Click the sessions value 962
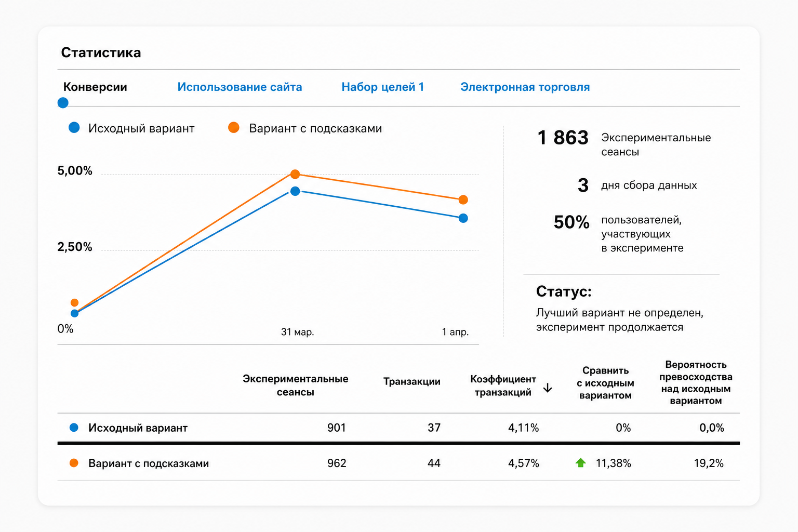 pos(337,463)
